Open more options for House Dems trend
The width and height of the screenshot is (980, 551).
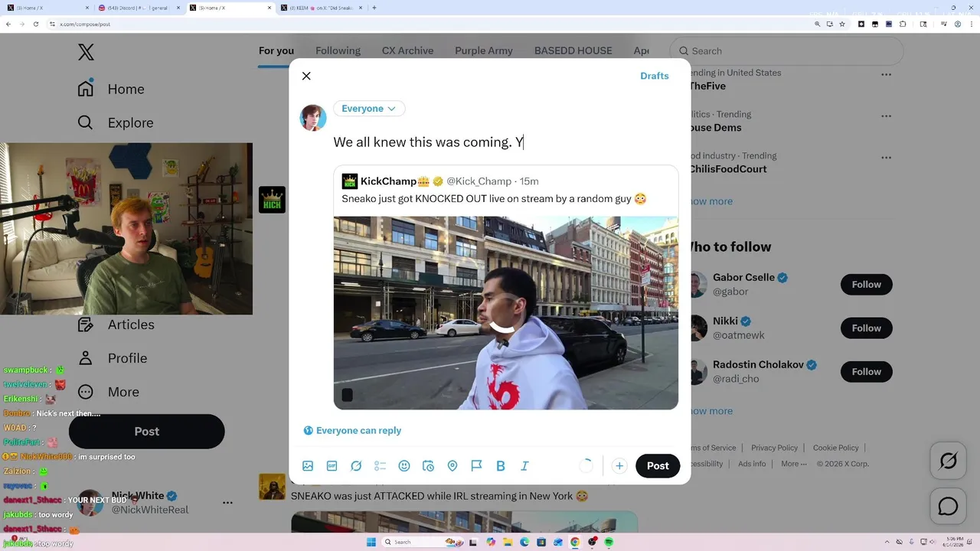coord(886,116)
